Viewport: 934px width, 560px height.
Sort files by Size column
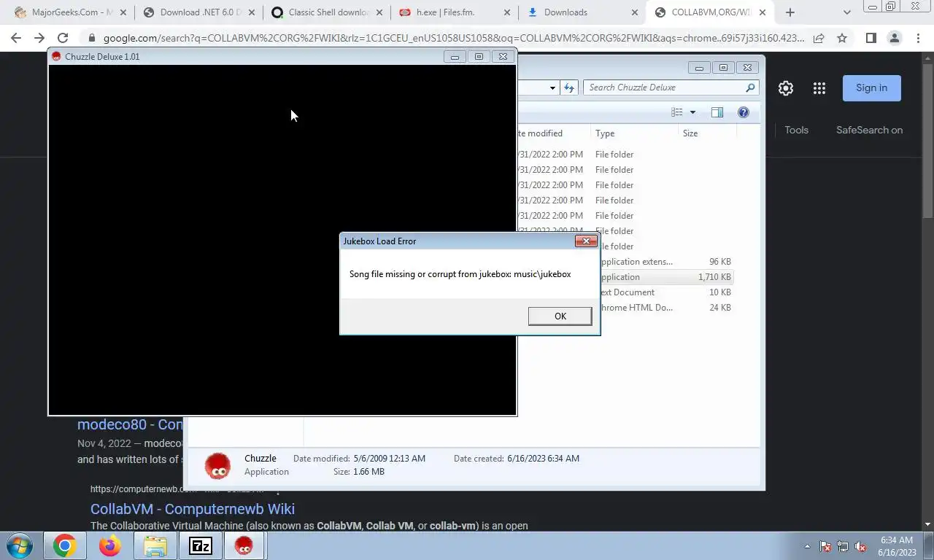coord(707,133)
